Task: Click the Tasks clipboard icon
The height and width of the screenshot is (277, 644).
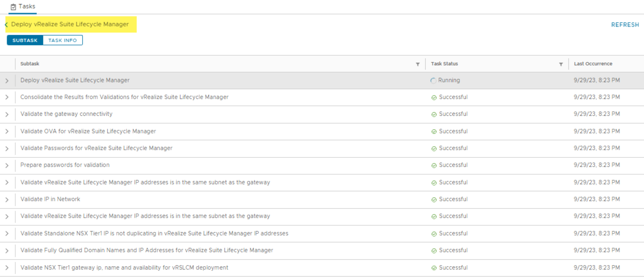Action: click(13, 7)
